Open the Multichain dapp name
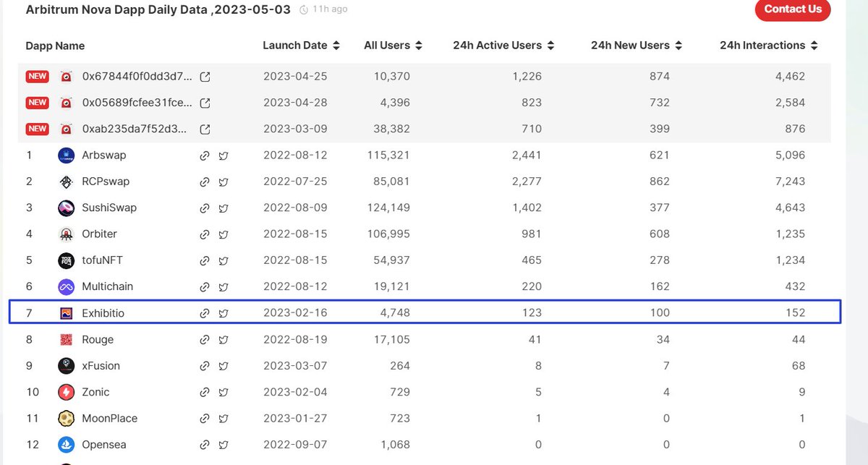Image resolution: width=868 pixels, height=465 pixels. pyautogui.click(x=108, y=286)
